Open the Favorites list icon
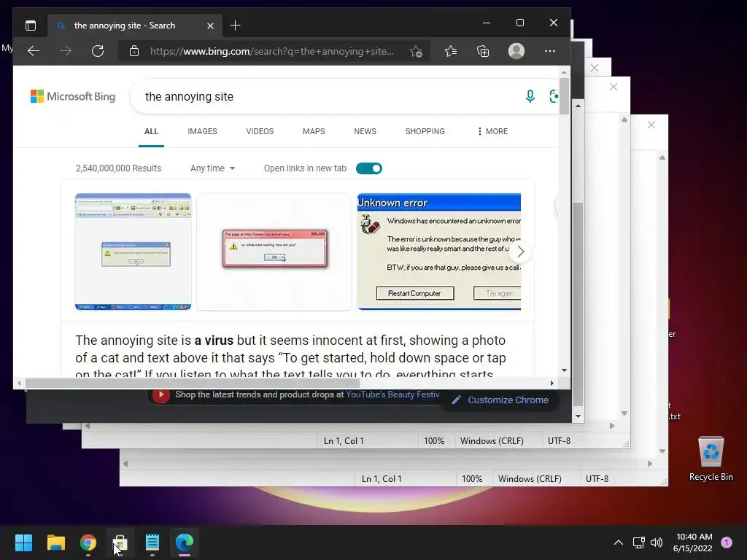The image size is (747, 560). [451, 51]
